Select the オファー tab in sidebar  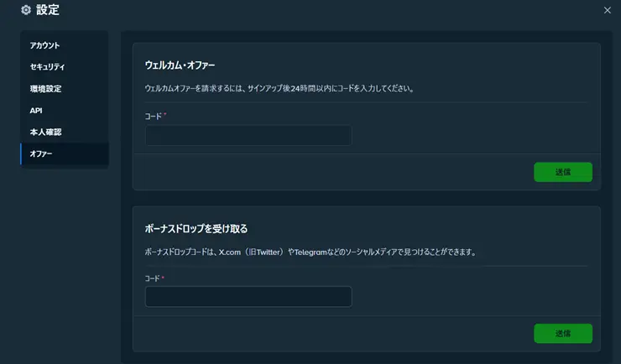[41, 154]
